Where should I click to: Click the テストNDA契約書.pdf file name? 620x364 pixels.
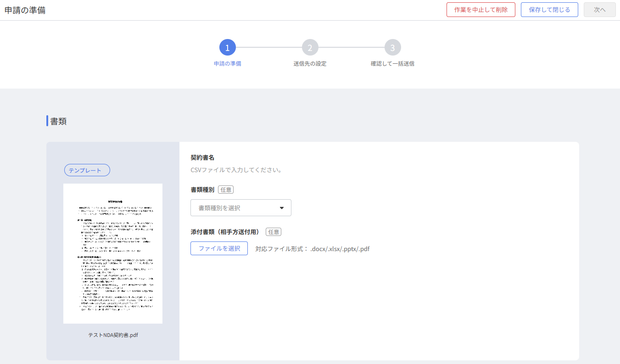point(113,335)
